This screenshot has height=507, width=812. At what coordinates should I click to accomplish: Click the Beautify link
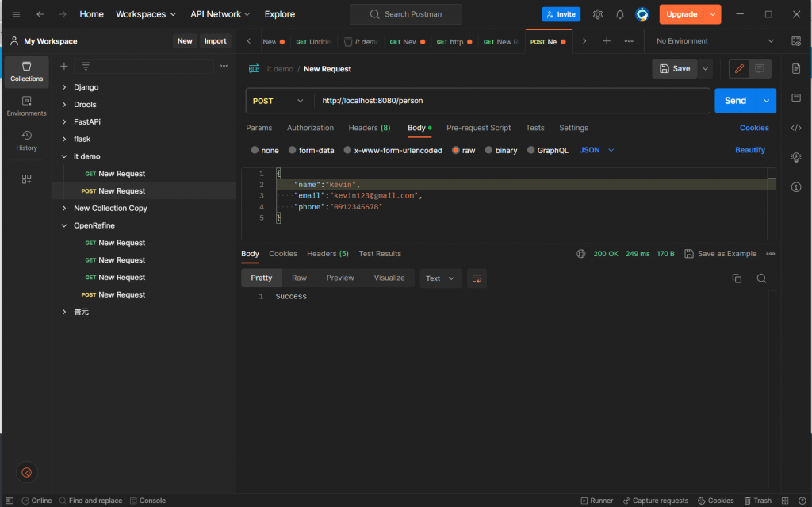click(750, 150)
